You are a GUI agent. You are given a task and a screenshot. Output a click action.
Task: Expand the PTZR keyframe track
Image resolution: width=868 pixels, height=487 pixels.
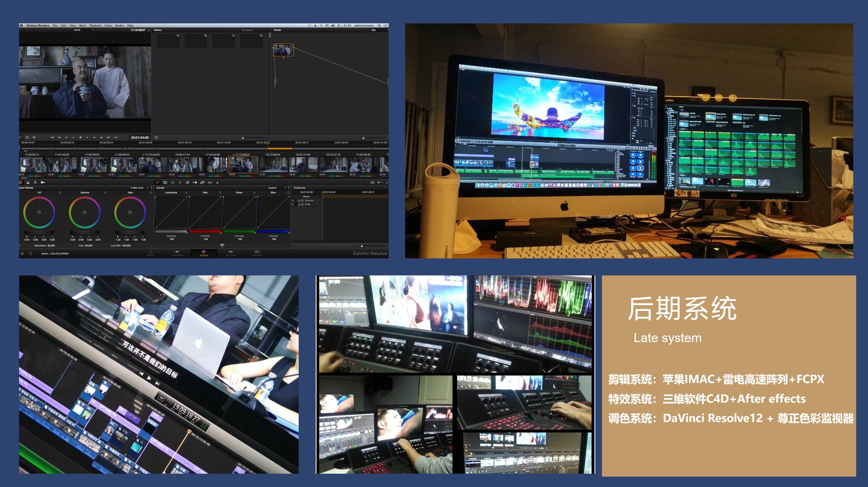pos(293,205)
